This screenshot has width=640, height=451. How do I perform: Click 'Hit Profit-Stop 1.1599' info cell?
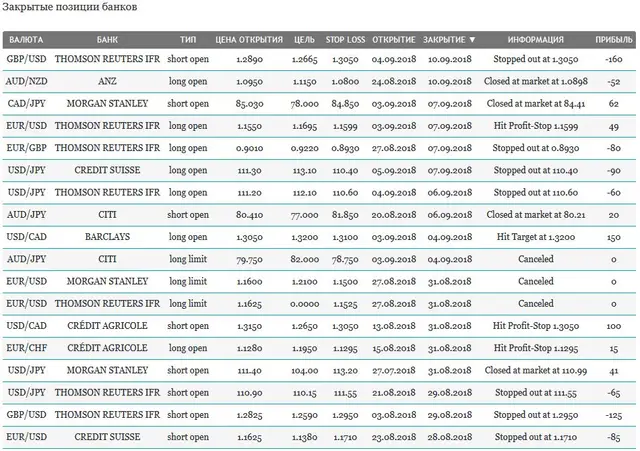point(536,126)
